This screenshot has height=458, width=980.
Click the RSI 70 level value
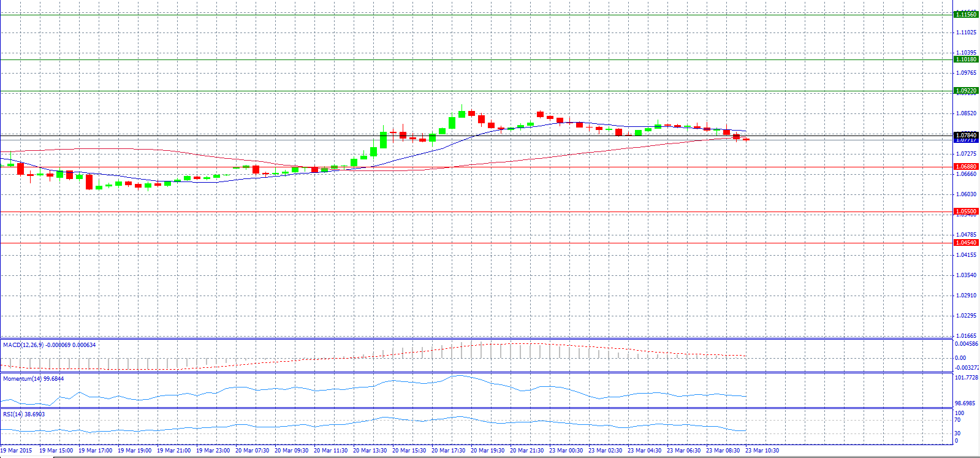click(958, 421)
